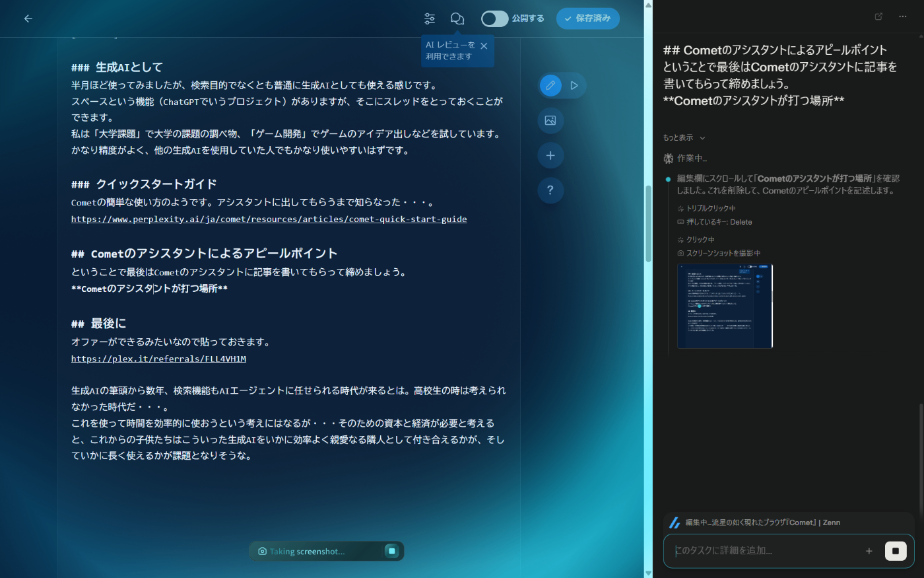
Task: Select the pencil edit mode button
Action: pos(550,85)
